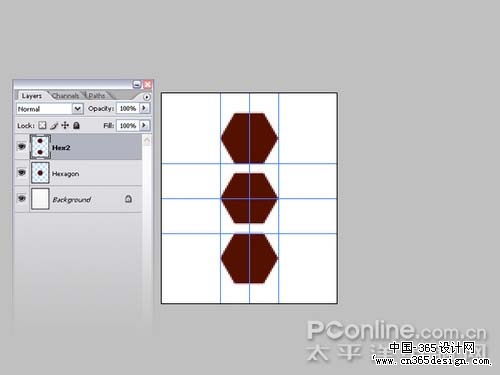Screen dimensions: 500x375
Task: Toggle lock position move icon
Action: coord(65,125)
